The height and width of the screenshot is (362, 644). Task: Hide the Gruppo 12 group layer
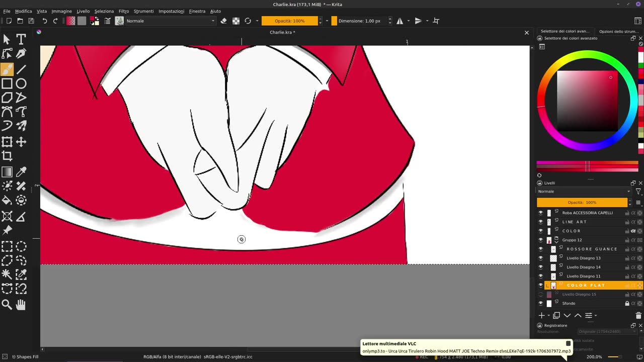pos(541,240)
